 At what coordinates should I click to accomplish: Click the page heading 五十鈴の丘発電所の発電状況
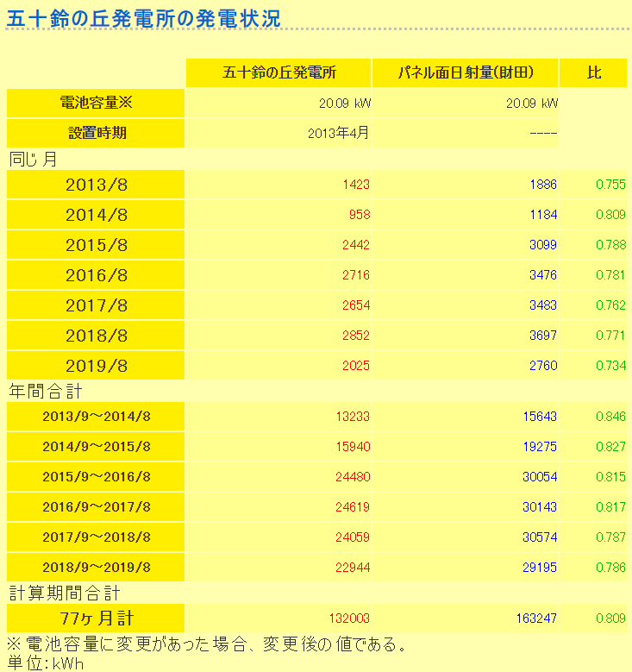coord(143,18)
